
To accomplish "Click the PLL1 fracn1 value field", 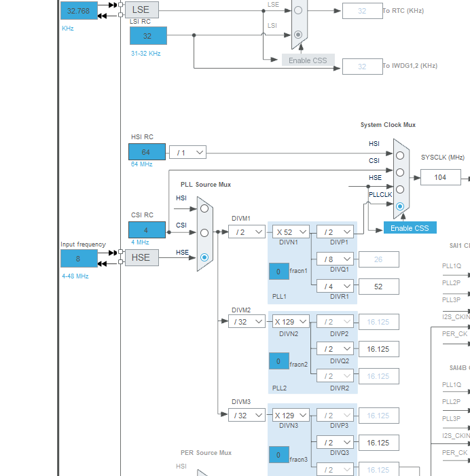I will click(278, 272).
